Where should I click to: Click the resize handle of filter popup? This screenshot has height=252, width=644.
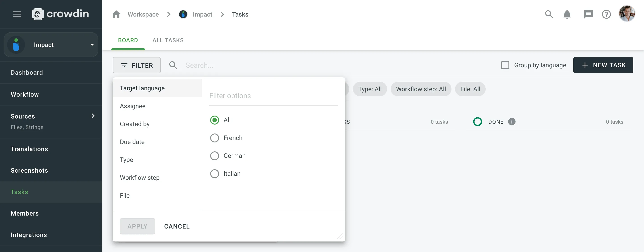coord(340,236)
